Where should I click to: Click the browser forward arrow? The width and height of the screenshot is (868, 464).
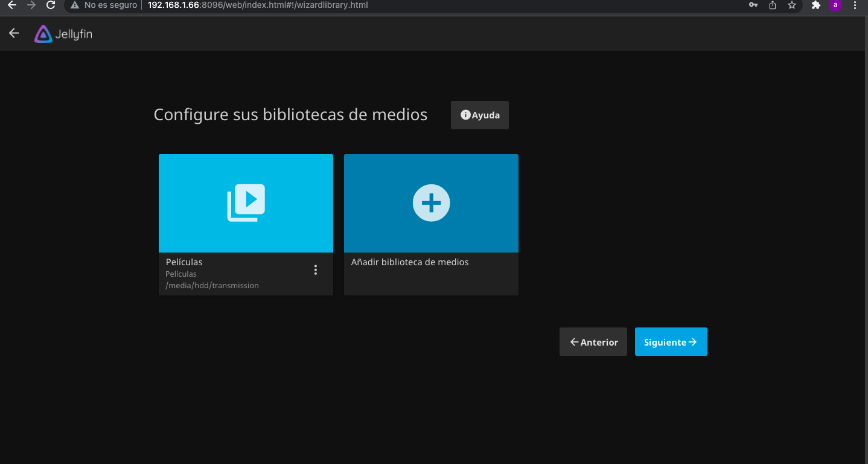[31, 5]
